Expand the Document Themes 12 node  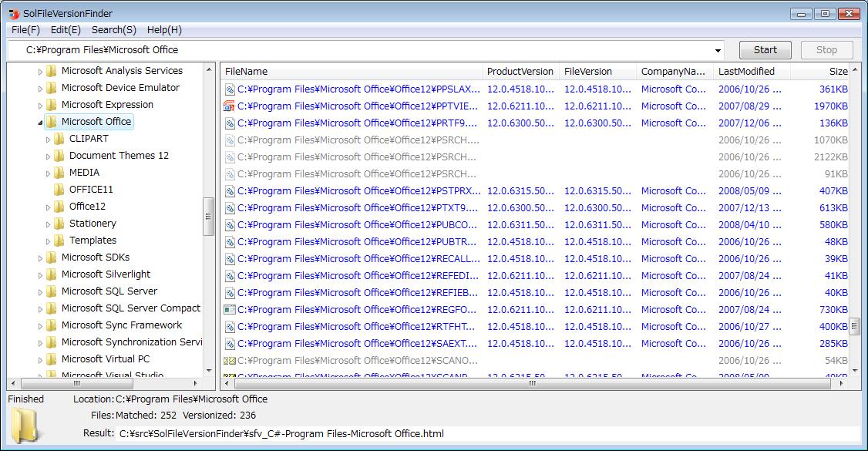click(x=48, y=157)
